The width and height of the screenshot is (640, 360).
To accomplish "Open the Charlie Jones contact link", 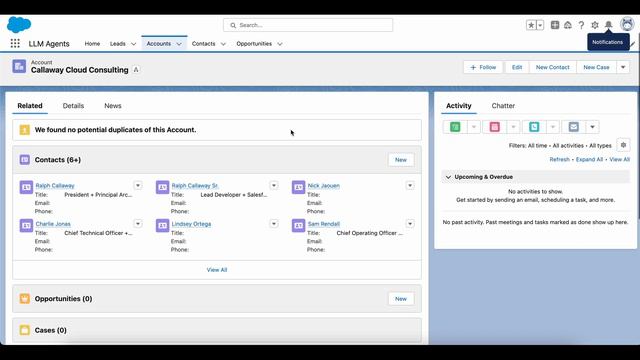I will (x=53, y=224).
